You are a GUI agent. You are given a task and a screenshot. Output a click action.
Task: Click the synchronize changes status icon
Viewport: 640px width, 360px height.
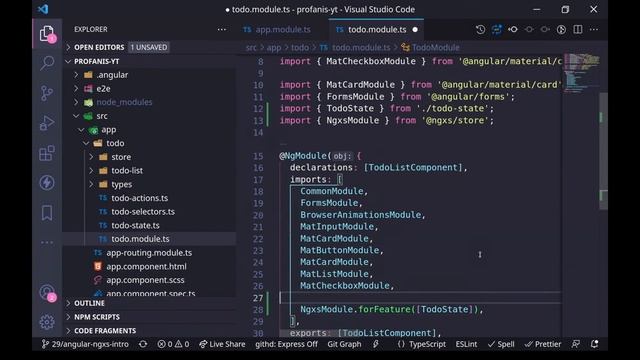click(143, 344)
